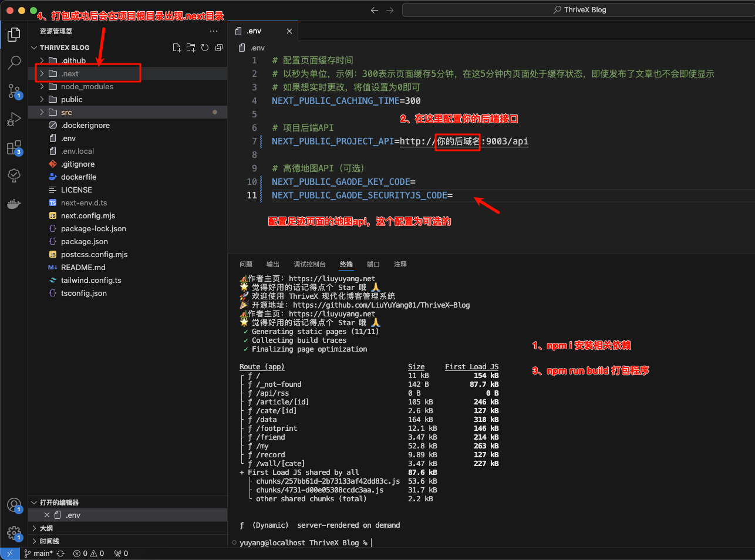Open the Search view icon
Image resolution: width=755 pixels, height=560 pixels.
[14, 62]
